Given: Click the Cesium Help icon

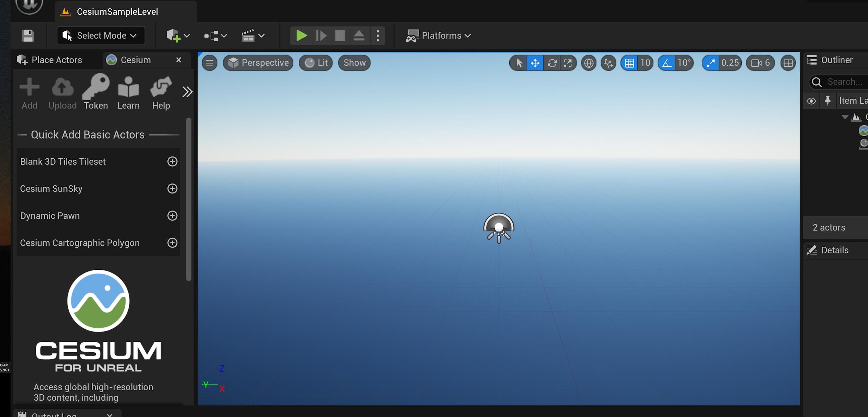Looking at the screenshot, I should point(161,92).
